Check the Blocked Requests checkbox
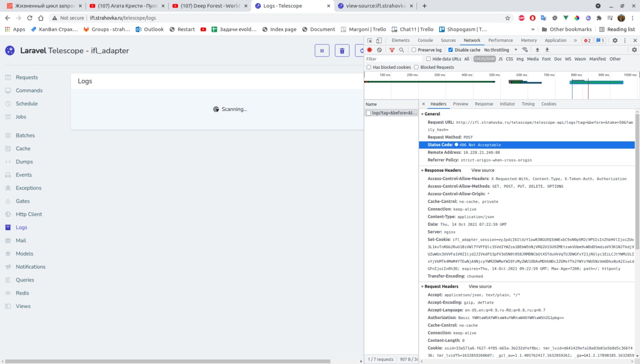The width and height of the screenshot is (640, 364). (416, 67)
